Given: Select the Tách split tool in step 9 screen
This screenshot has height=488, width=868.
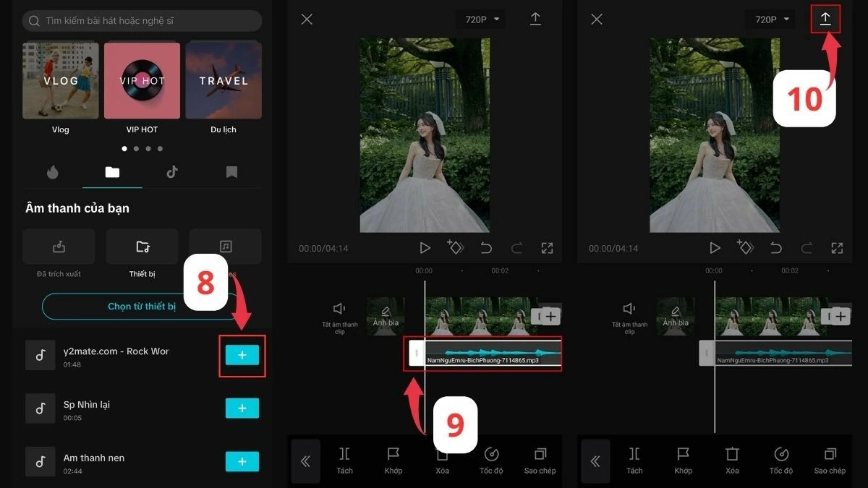Looking at the screenshot, I should [344, 459].
